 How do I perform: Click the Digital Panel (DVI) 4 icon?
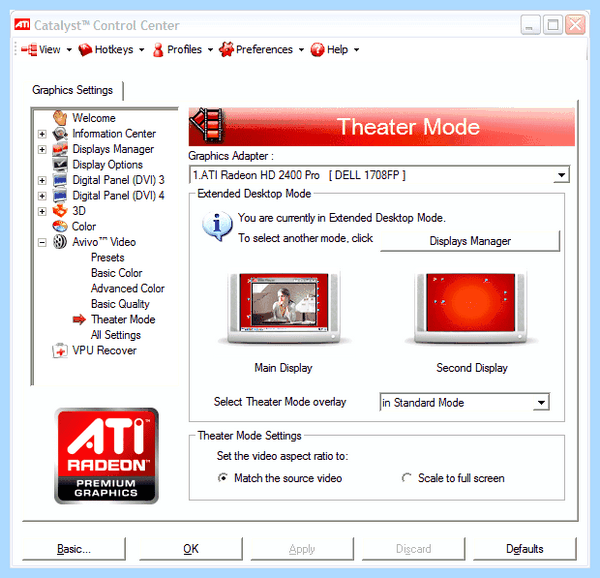[x=60, y=196]
